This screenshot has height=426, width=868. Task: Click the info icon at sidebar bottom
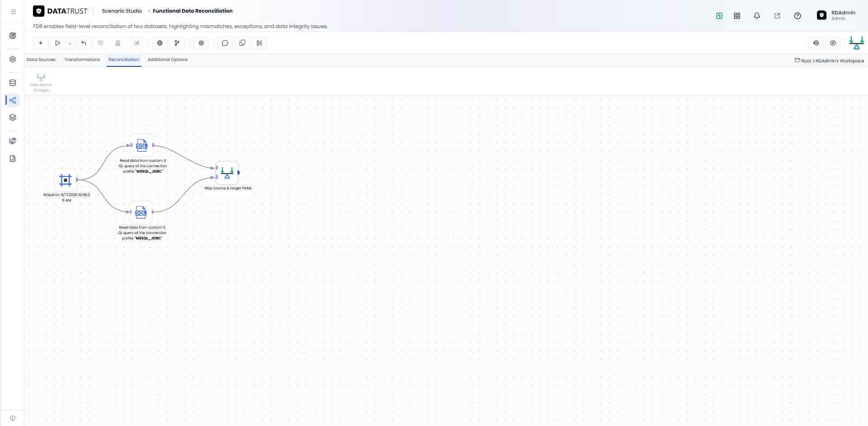13,418
